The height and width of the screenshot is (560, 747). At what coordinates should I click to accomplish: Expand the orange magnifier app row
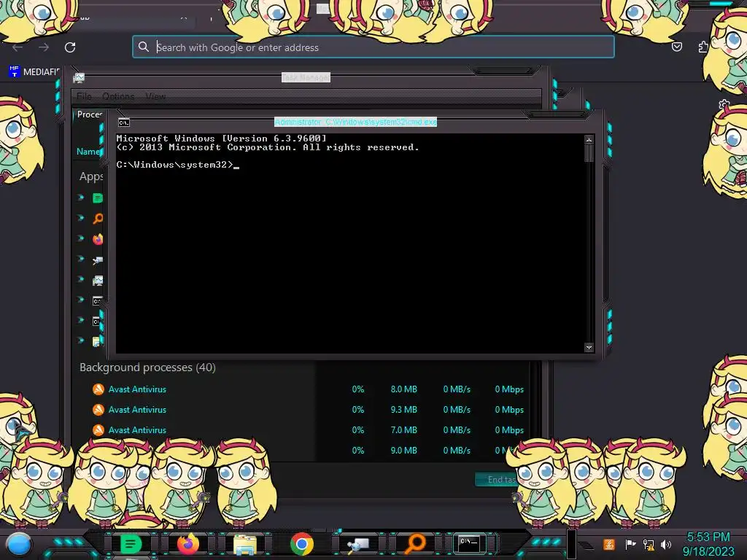pos(81,217)
